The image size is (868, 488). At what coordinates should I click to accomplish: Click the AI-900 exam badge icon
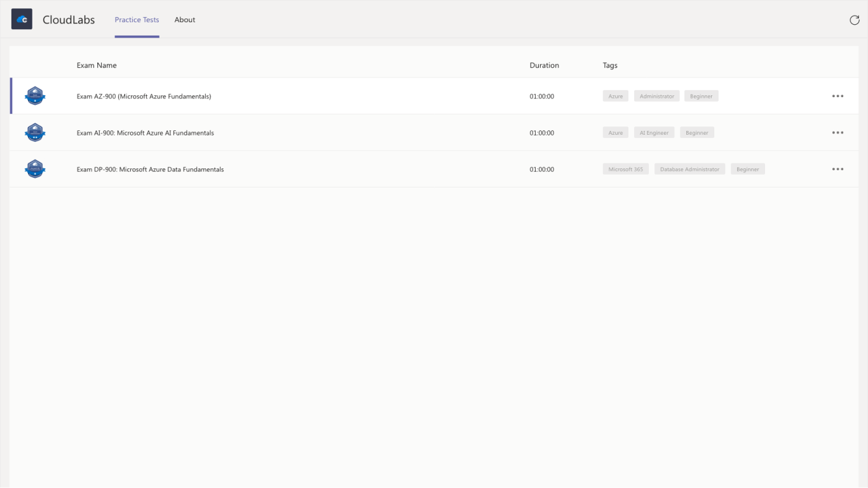[35, 133]
